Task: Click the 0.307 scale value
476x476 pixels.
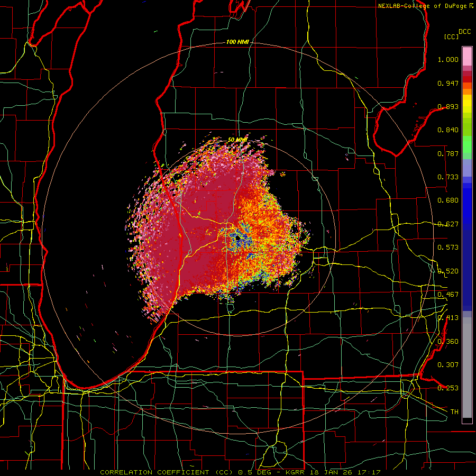Action: click(x=448, y=365)
